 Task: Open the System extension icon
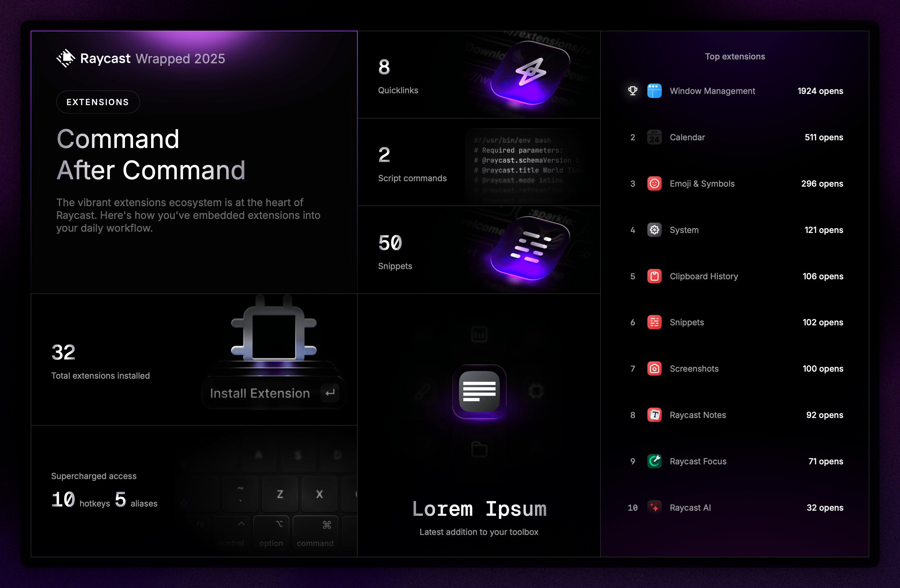tap(655, 230)
